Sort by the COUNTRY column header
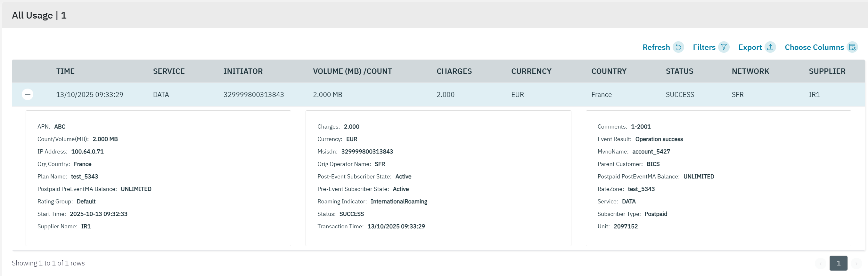This screenshot has width=868, height=276. click(609, 71)
